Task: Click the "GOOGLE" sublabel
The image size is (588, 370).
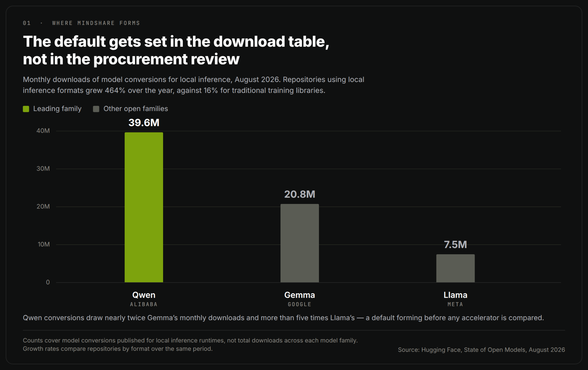Action: [299, 304]
